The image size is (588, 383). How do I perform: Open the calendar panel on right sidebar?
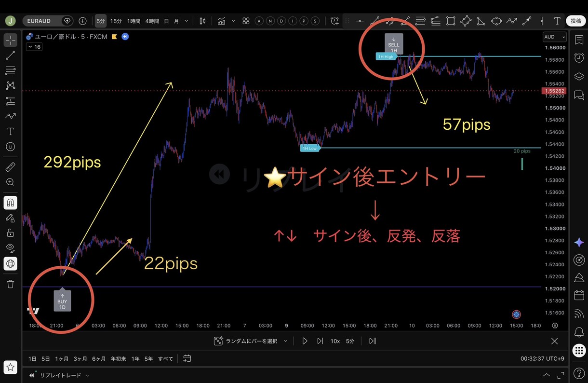pyautogui.click(x=579, y=295)
